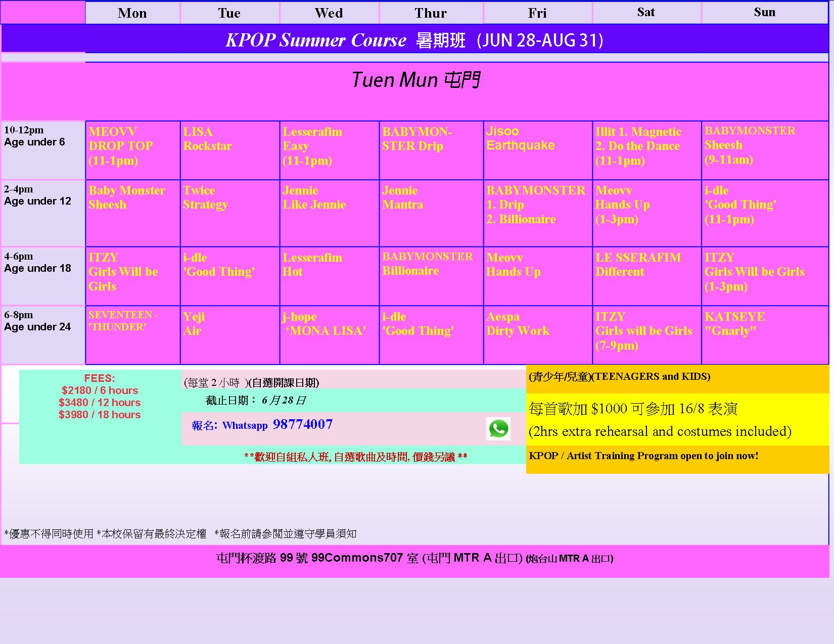Click KPOP / Artist Training Program open to join

pyautogui.click(x=643, y=456)
